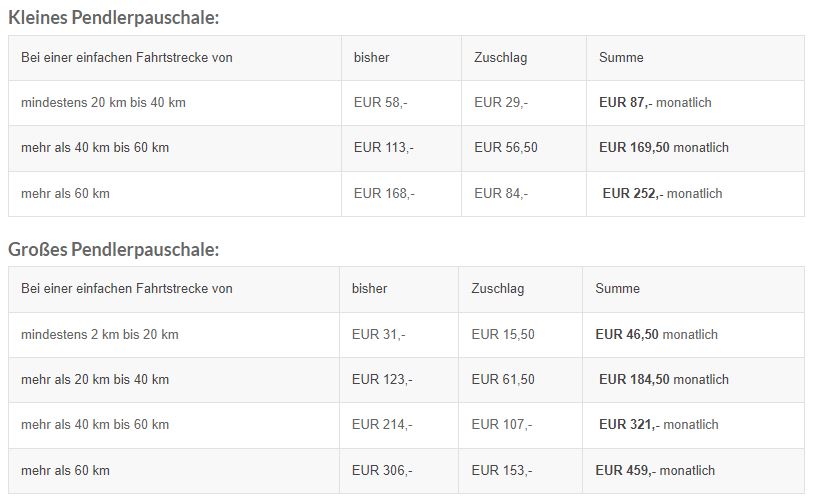Click EUR 123,- bisher value
Image resolution: width=813 pixels, height=501 pixels.
(382, 380)
